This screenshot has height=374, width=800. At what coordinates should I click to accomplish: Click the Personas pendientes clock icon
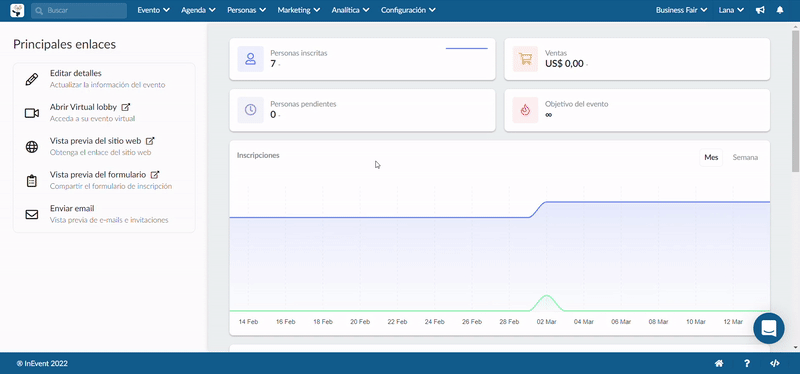[x=251, y=110]
